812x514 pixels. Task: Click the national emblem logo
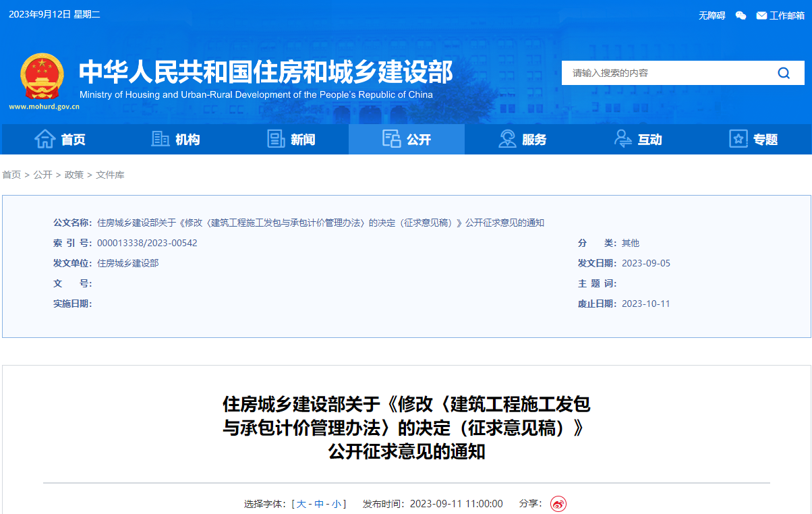[42, 76]
